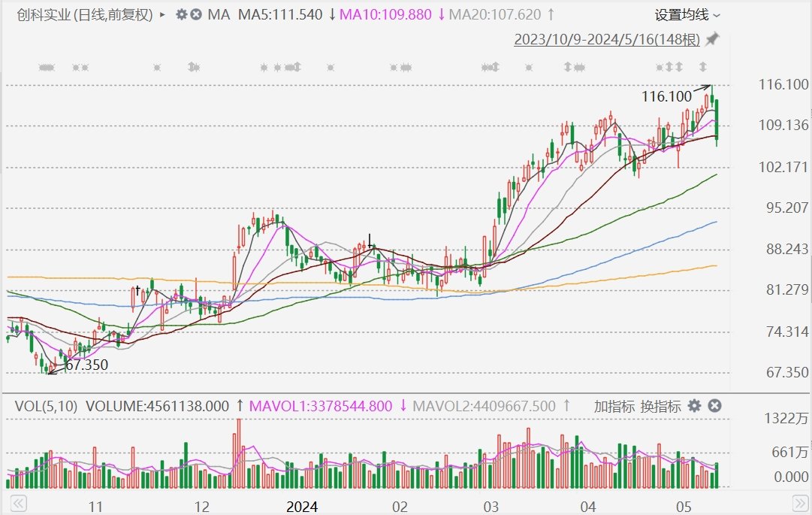Click the 67.350 low price annotation on chart

[86, 365]
